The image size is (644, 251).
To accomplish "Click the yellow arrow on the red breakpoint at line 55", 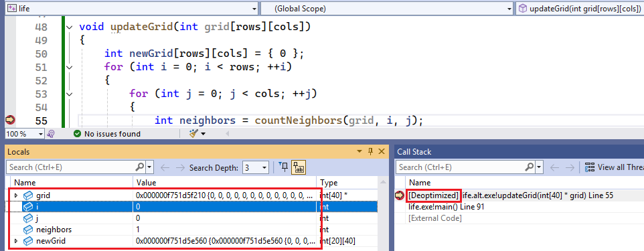I will (10, 120).
